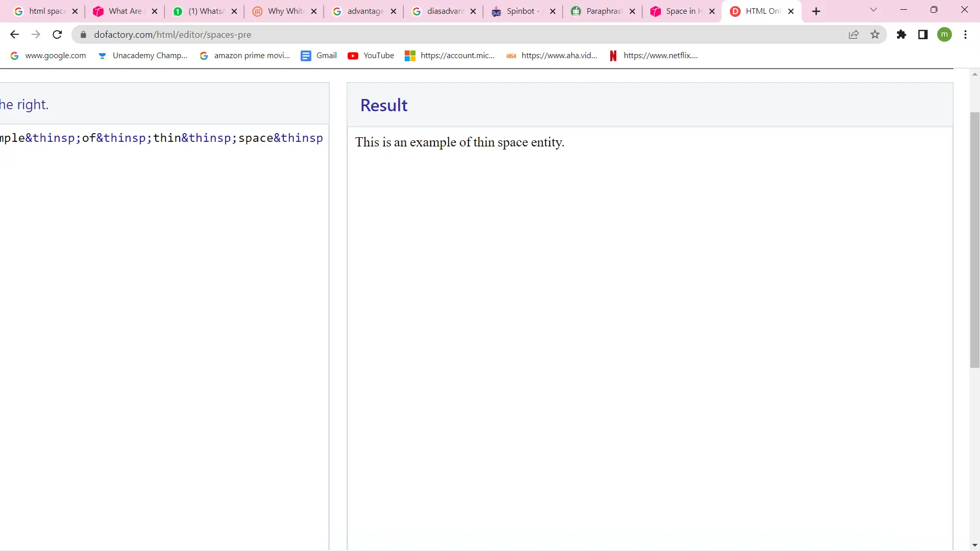
Task: Click the dofactory HTML editor favicon
Action: [x=735, y=11]
